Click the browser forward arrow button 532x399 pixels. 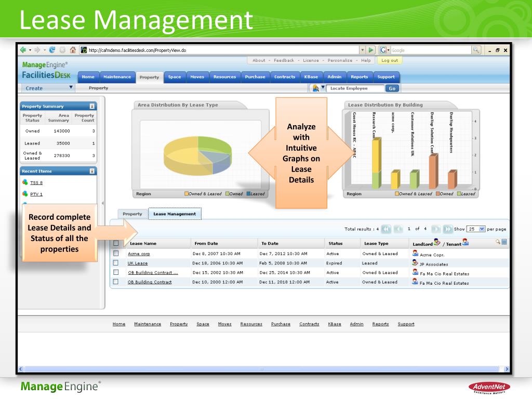(x=37, y=50)
